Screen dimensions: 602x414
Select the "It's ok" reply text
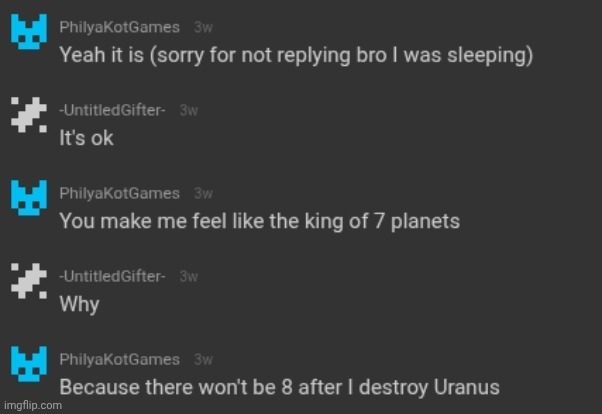click(87, 138)
